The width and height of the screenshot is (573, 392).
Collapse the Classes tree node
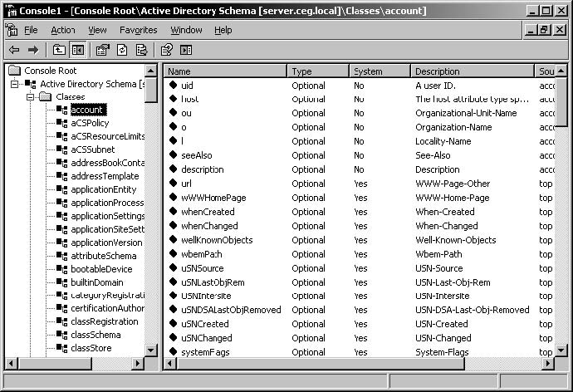(31, 97)
